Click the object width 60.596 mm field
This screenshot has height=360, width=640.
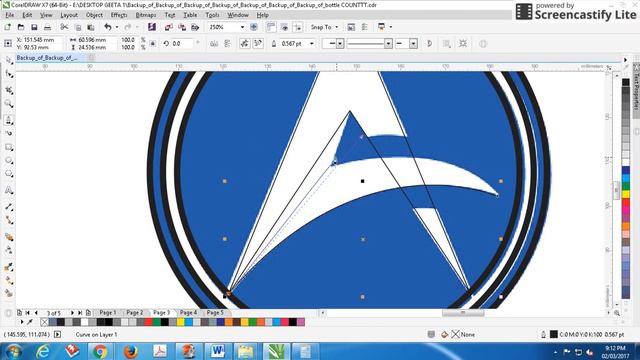point(97,40)
